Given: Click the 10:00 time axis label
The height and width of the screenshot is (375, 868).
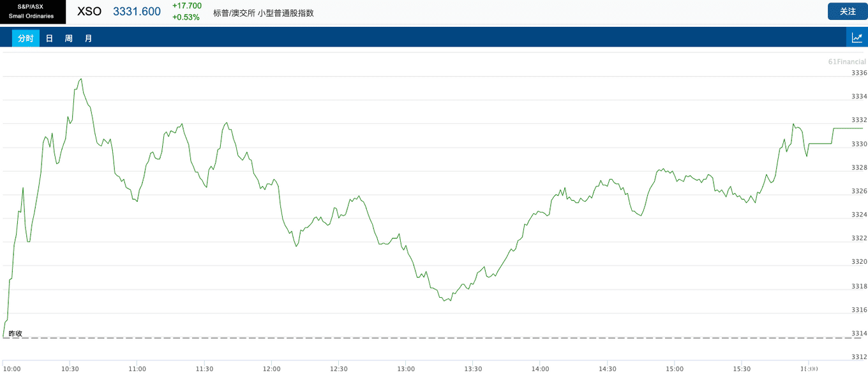Looking at the screenshot, I should tap(12, 369).
